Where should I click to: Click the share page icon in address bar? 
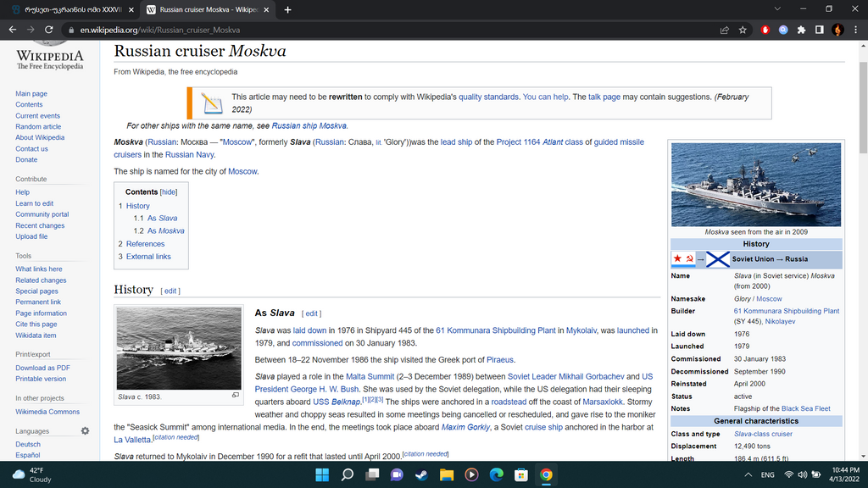725,29
